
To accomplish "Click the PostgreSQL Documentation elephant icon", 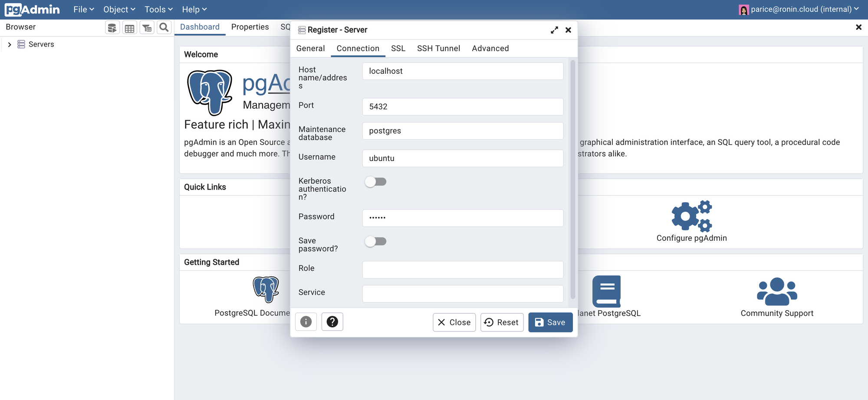I will coord(266,289).
